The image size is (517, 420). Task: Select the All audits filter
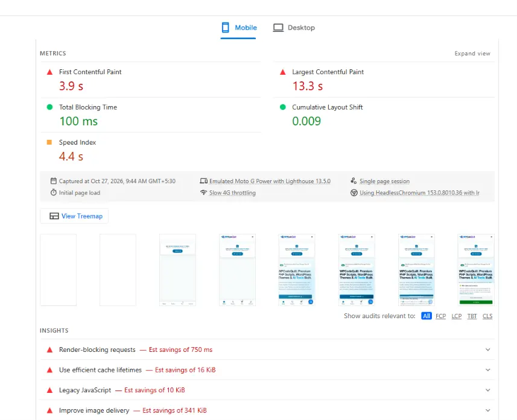pos(427,316)
